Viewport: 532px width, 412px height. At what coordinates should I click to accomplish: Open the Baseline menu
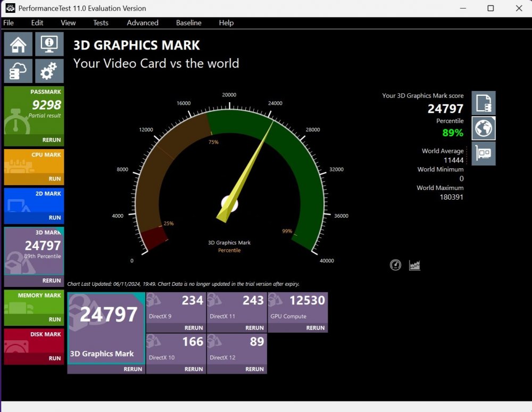click(x=189, y=23)
